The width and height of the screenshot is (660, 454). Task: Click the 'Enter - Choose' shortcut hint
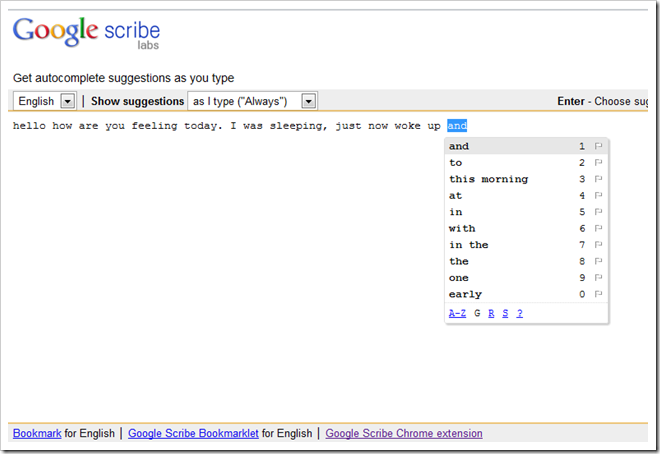(x=602, y=101)
